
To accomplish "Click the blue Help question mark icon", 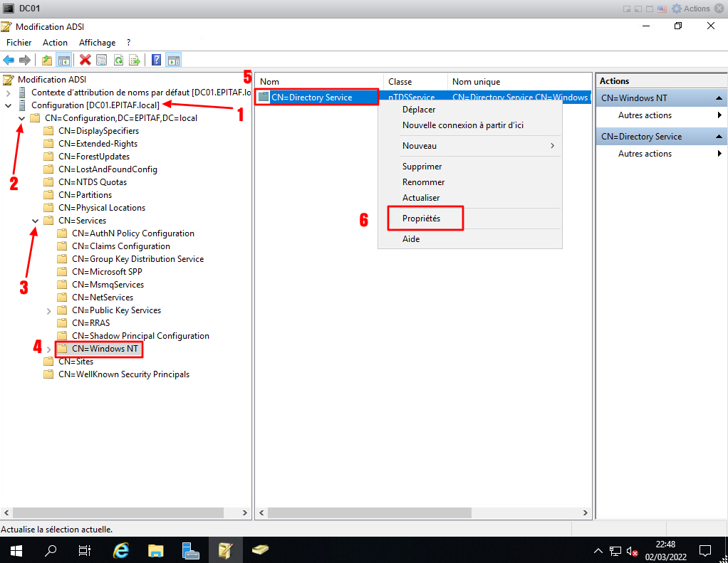I will click(x=156, y=60).
